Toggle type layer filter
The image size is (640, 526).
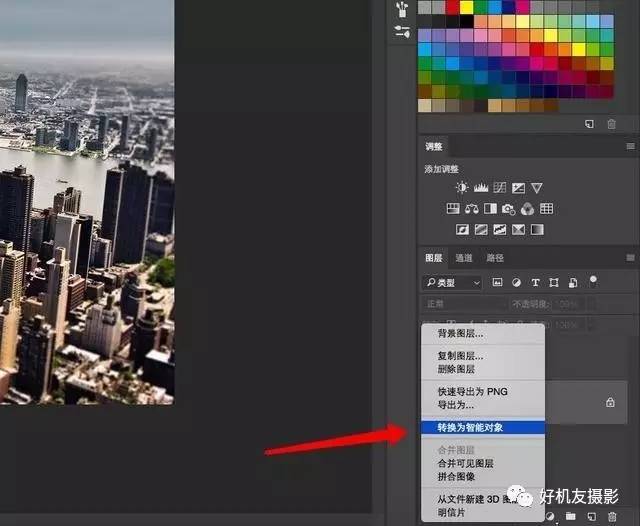[535, 282]
